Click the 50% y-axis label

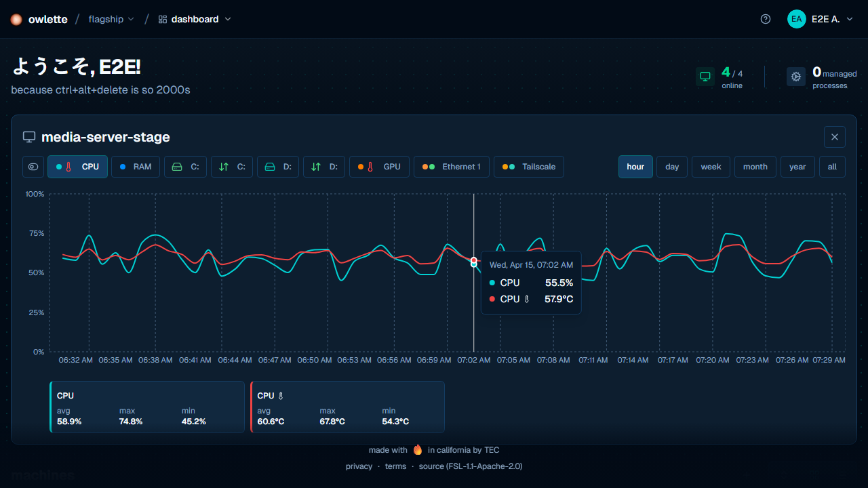tap(37, 273)
